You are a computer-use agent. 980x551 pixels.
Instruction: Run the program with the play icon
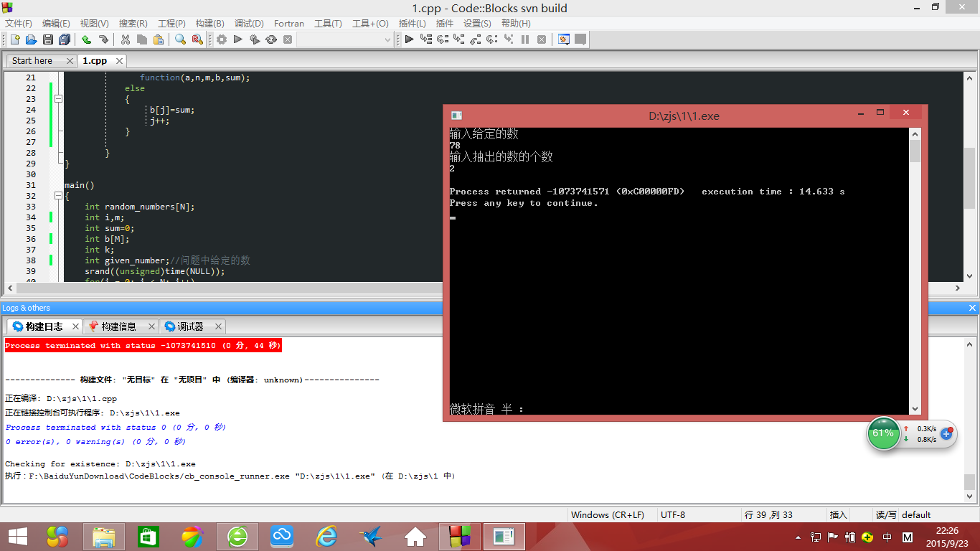click(x=238, y=39)
